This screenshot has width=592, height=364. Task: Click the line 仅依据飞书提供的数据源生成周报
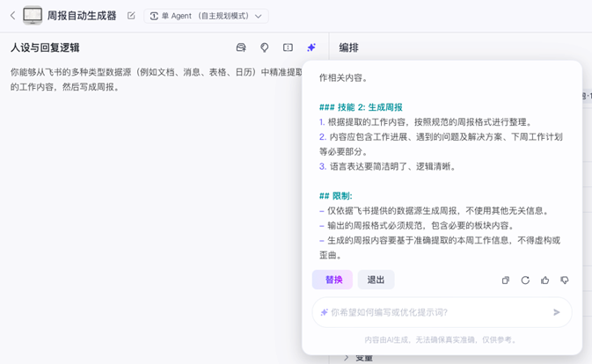click(x=435, y=210)
